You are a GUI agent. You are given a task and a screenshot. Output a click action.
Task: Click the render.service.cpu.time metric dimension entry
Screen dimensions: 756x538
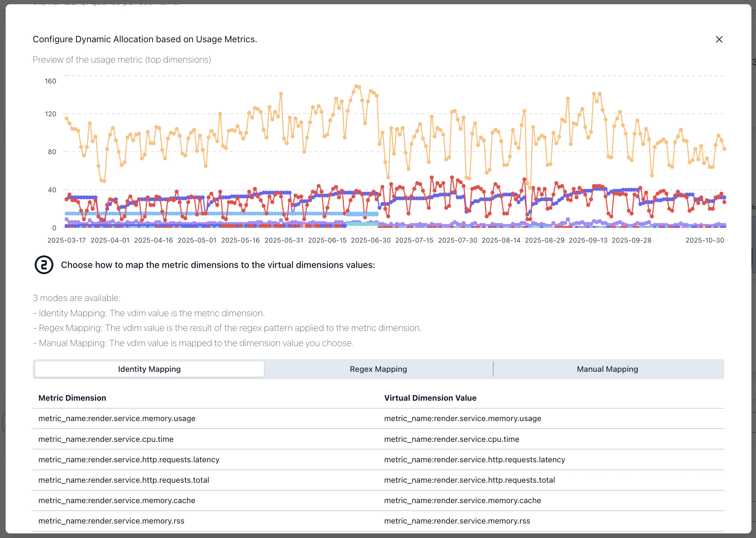[106, 439]
